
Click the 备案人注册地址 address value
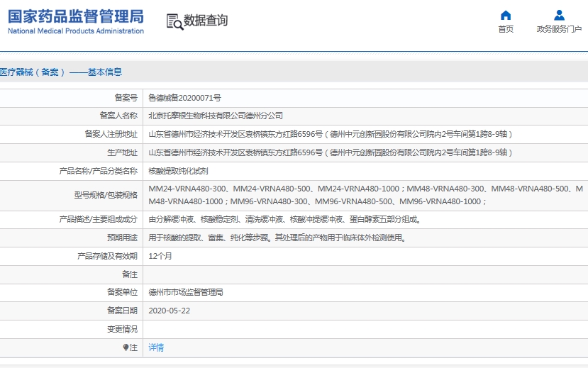pos(330,134)
